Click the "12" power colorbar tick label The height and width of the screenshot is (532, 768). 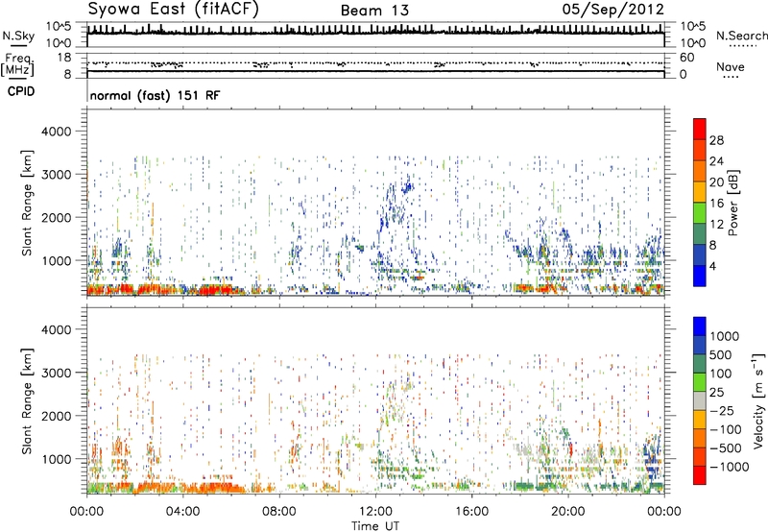click(716, 225)
